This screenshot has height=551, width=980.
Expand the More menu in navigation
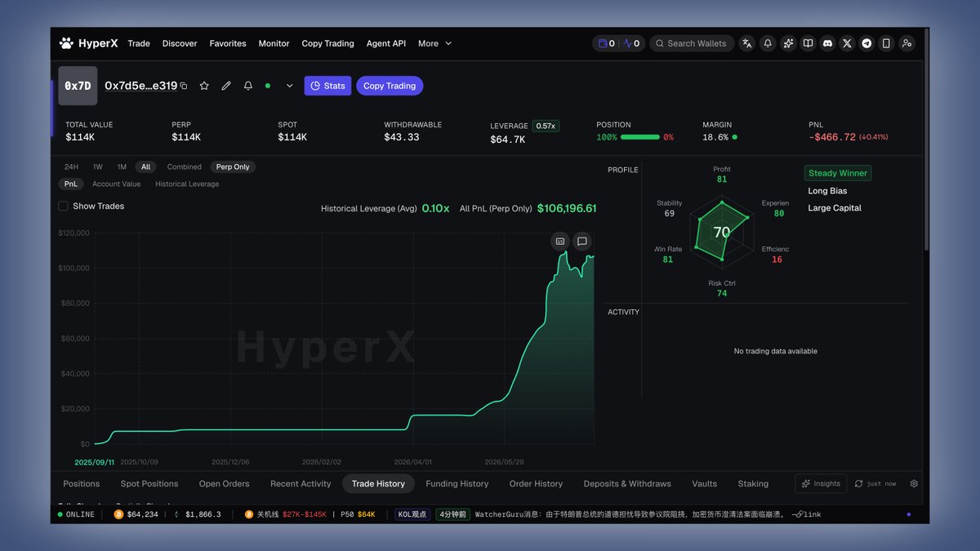coord(434,43)
